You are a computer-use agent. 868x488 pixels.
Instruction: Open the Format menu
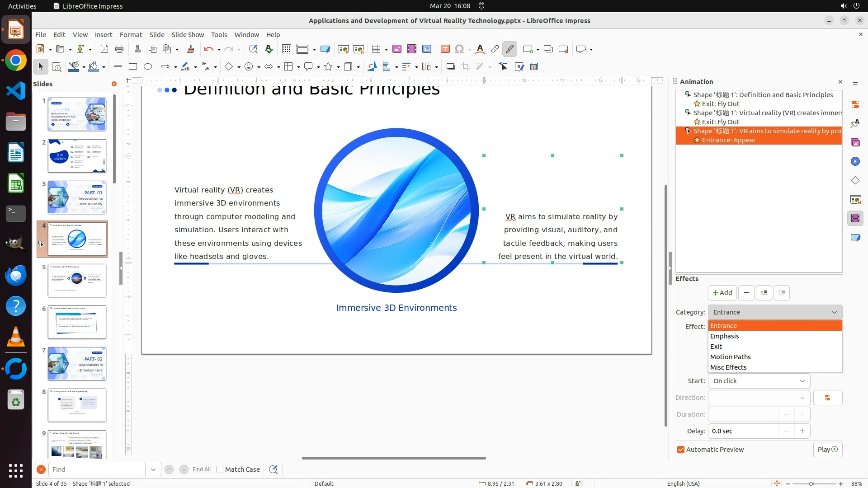point(131,35)
